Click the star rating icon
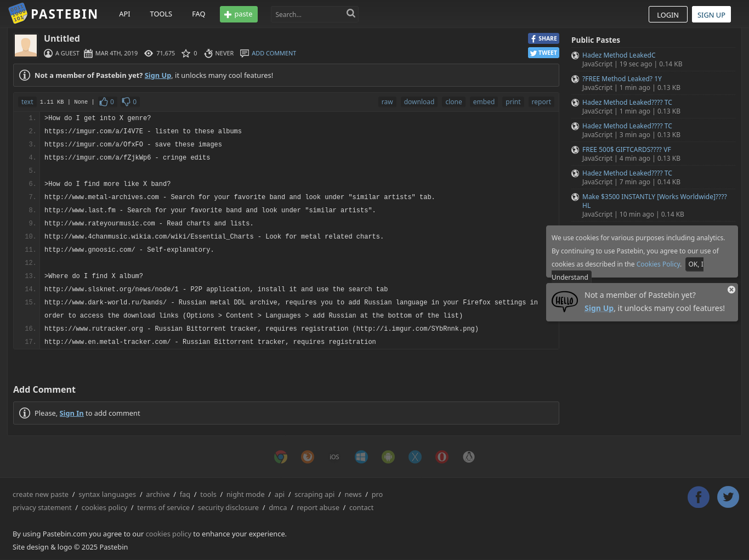Viewport: 749px width, 560px height. [186, 53]
